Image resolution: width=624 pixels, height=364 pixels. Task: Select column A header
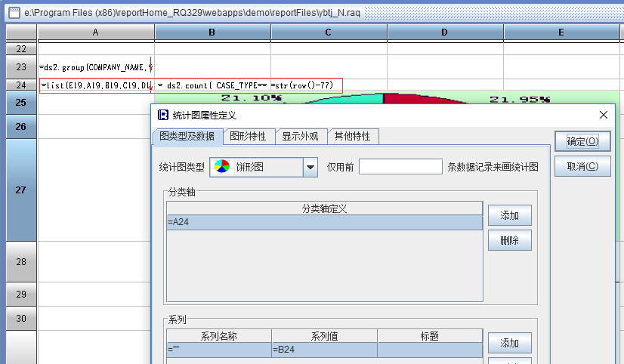95,32
